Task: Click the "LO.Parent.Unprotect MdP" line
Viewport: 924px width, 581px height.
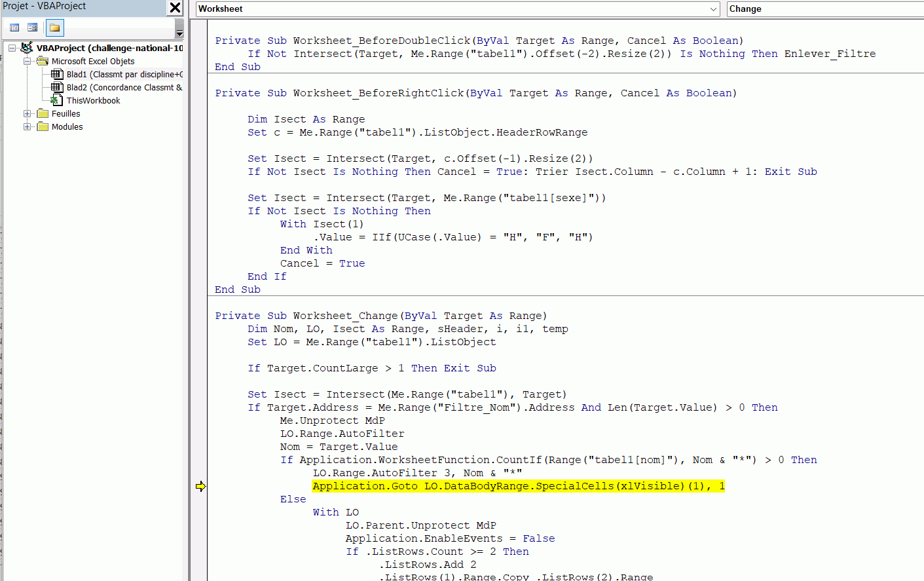Action: [x=421, y=525]
